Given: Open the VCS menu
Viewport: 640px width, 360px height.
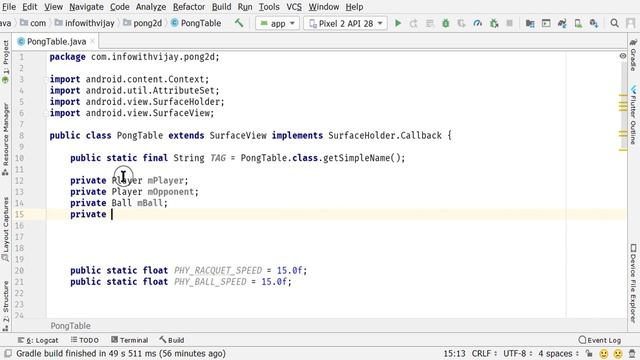Looking at the screenshot, I should coord(294,7).
